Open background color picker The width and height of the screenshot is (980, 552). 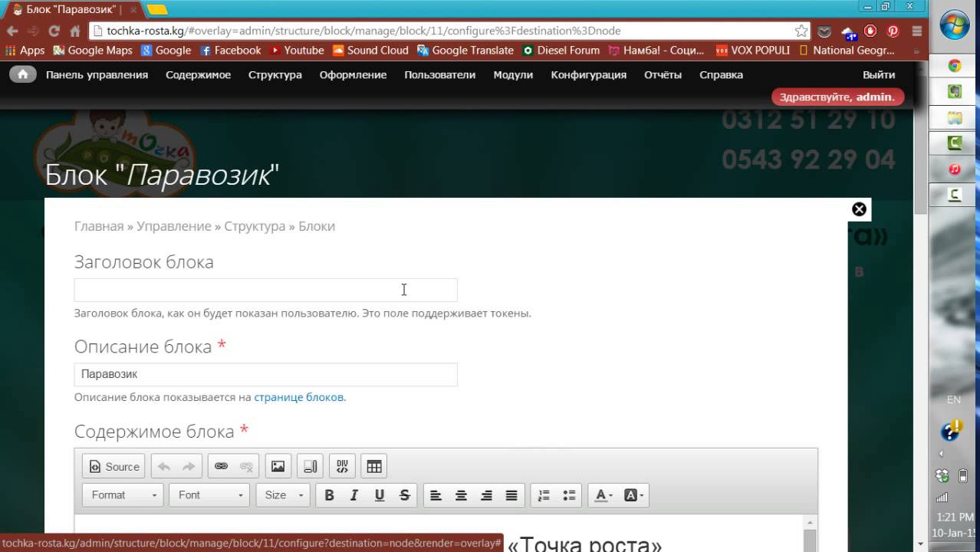coord(633,495)
